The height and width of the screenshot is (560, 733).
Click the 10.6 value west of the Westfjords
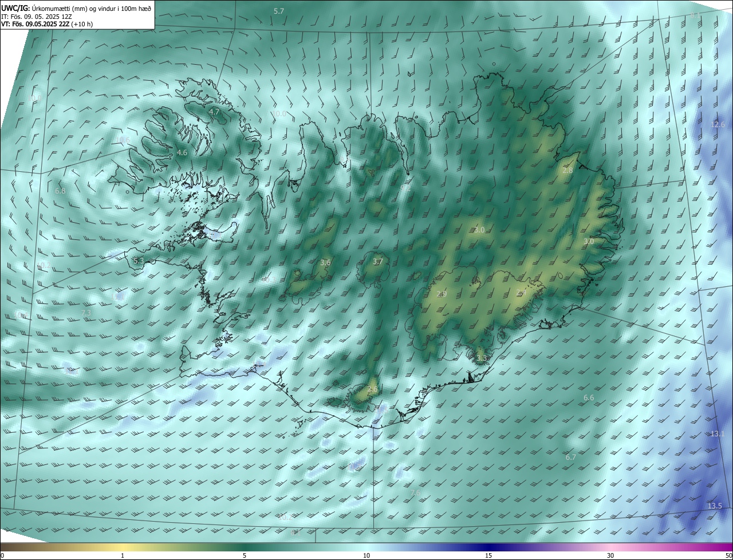123,140
